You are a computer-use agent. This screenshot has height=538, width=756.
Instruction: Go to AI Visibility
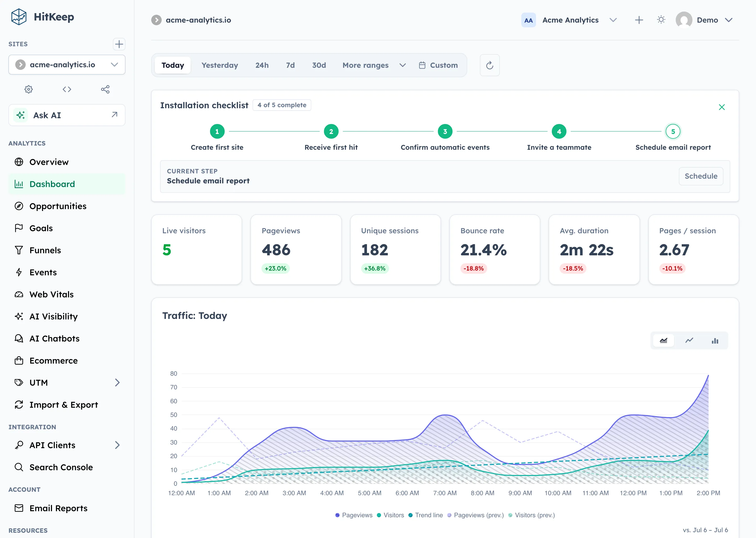(x=67, y=316)
